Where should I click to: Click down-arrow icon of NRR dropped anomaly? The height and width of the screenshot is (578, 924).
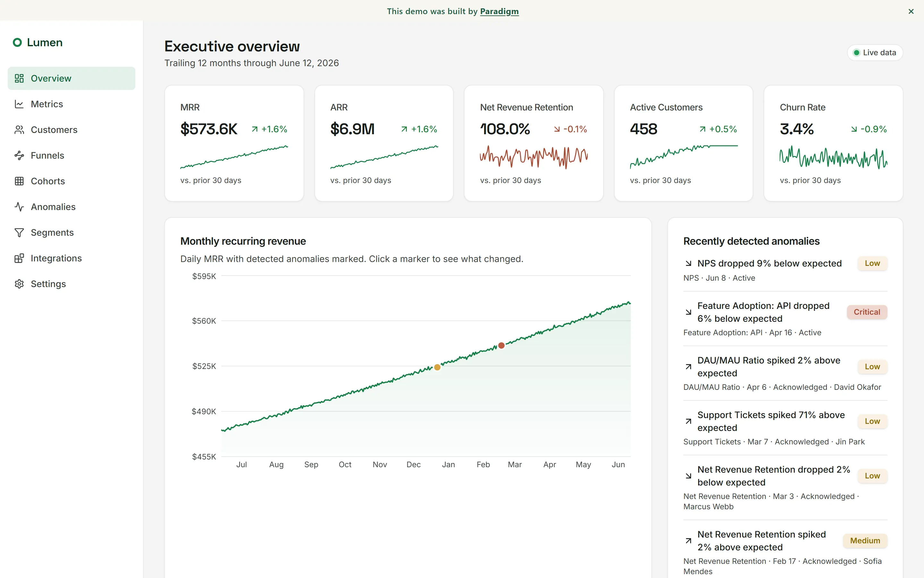[689, 476]
